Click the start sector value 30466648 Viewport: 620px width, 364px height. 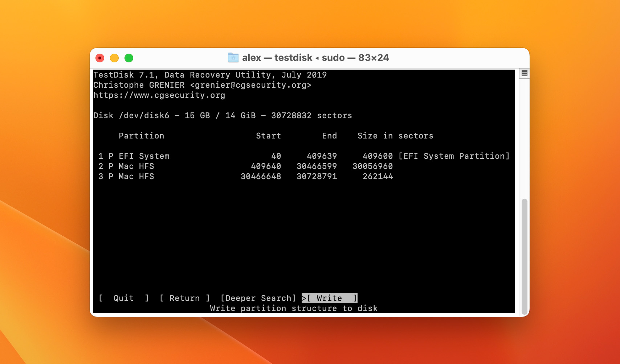[261, 176]
